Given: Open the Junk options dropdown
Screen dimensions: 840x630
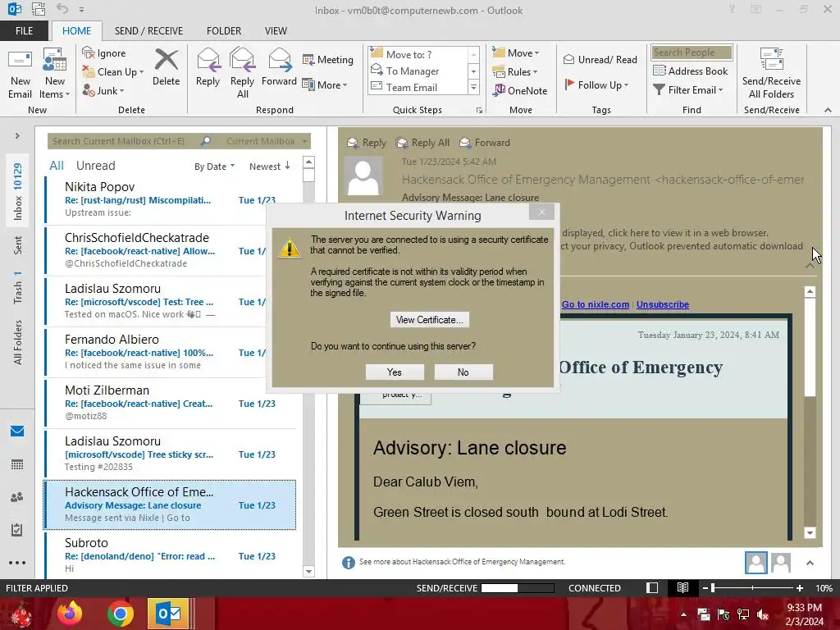Looking at the screenshot, I should pyautogui.click(x=103, y=90).
